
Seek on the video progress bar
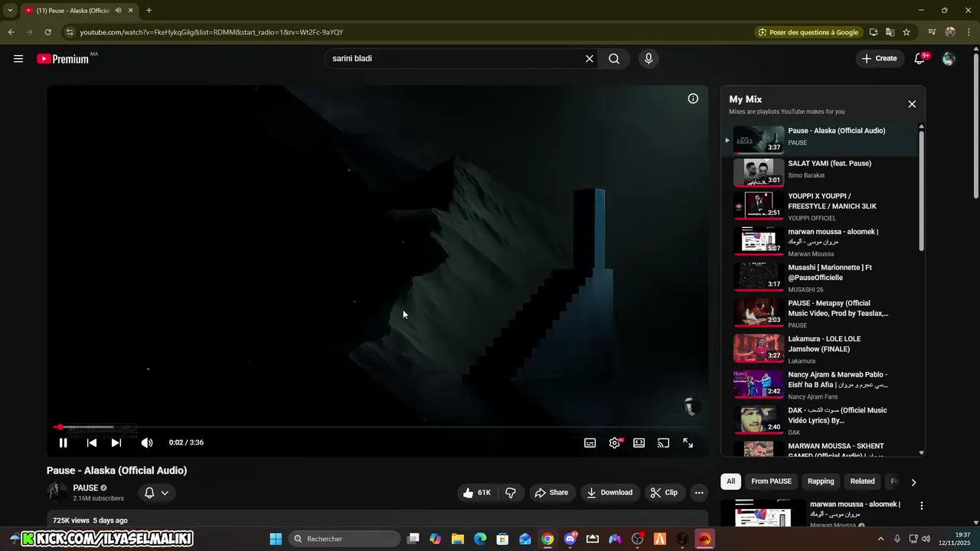pyautogui.click(x=377, y=427)
